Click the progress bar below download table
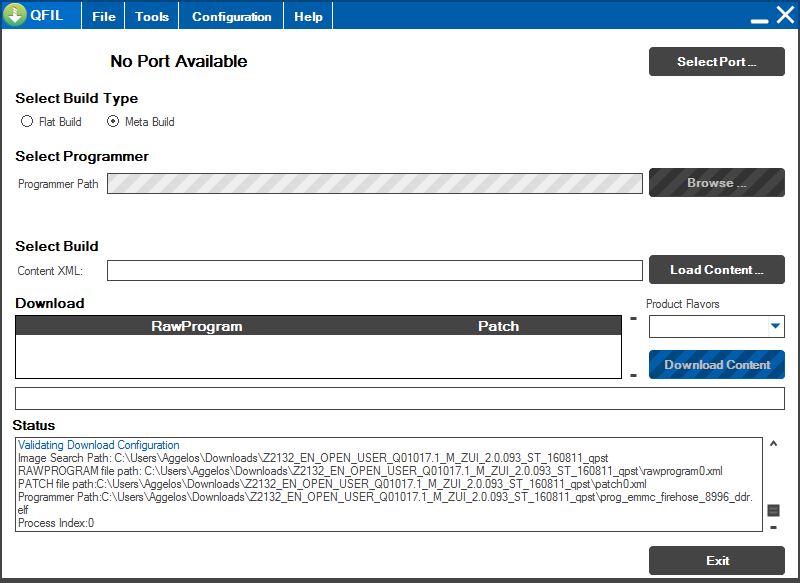The width and height of the screenshot is (800, 583). (399, 398)
